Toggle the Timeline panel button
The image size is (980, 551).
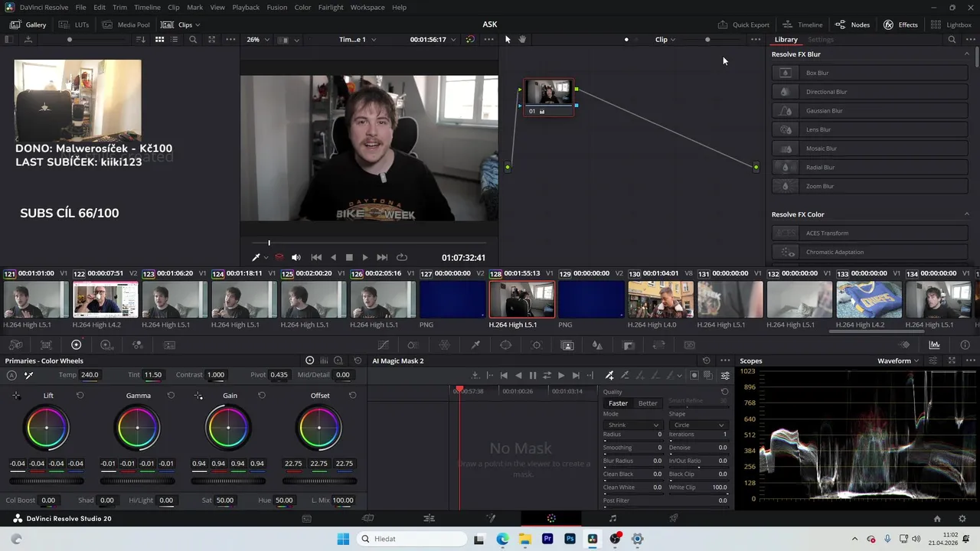pos(802,24)
